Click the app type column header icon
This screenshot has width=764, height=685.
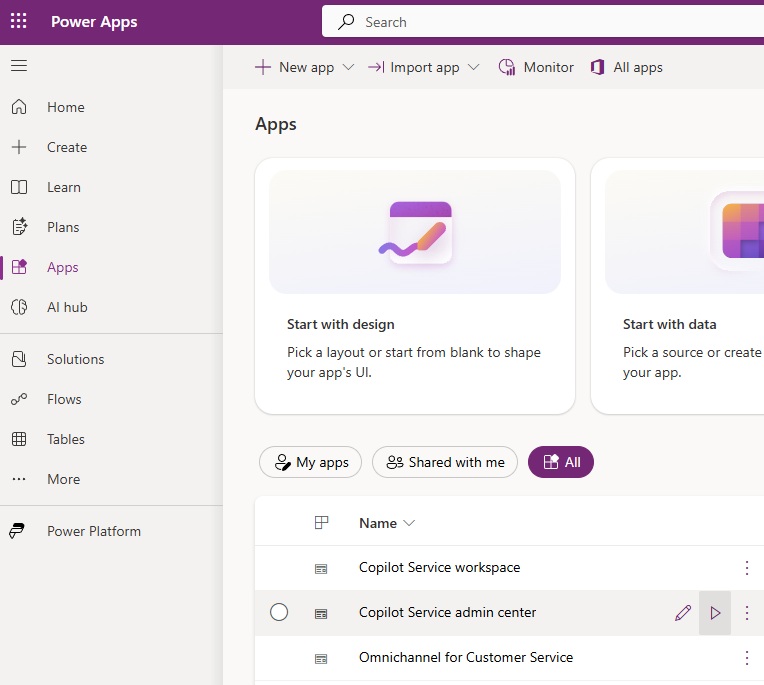pyautogui.click(x=321, y=523)
